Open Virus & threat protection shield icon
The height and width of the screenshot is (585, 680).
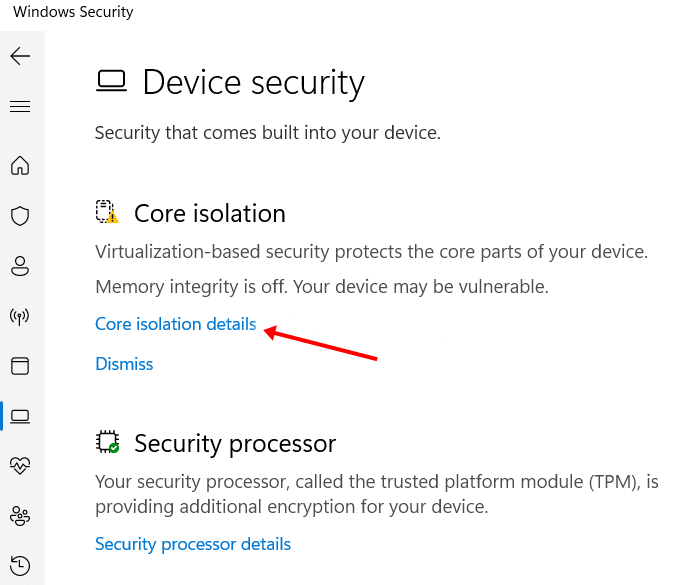click(x=20, y=215)
